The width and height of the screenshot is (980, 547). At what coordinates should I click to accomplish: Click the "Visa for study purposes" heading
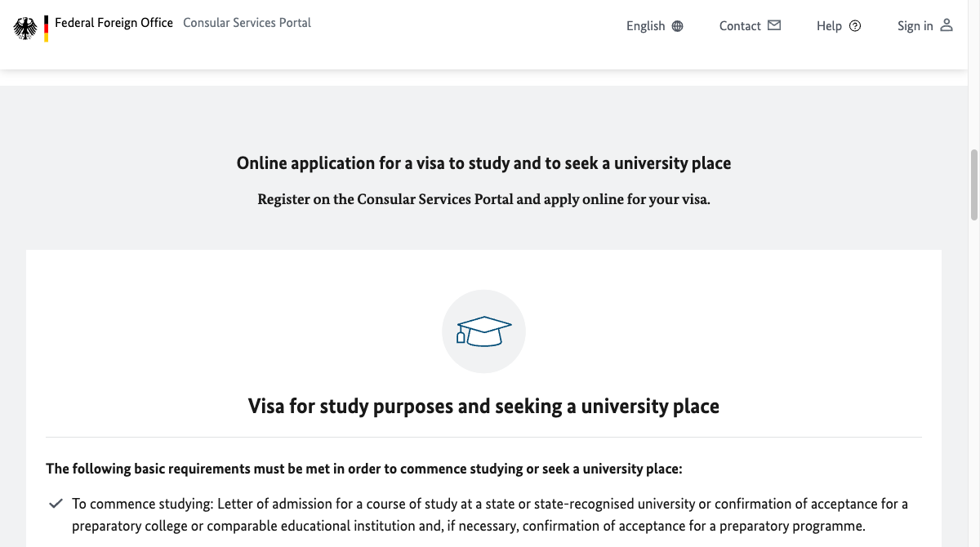coord(483,406)
